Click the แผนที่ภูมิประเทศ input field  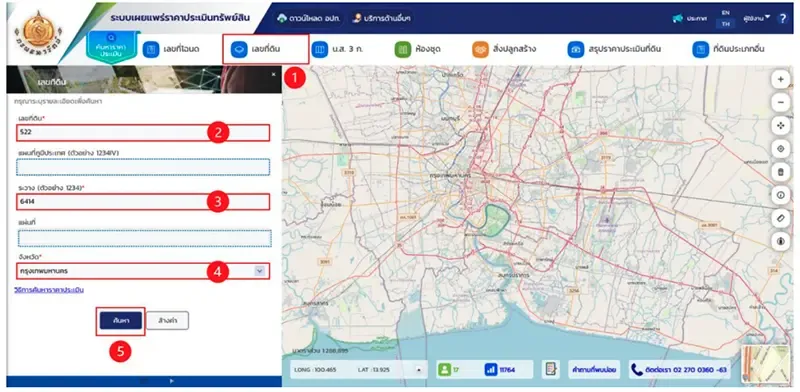tap(143, 167)
